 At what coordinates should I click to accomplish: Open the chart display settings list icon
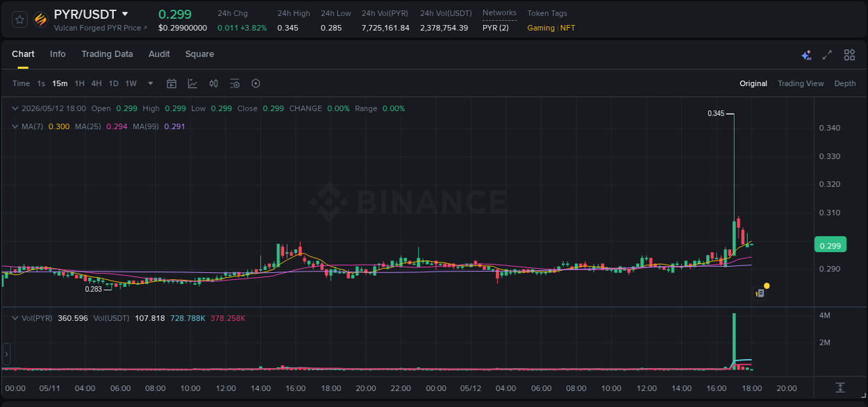click(x=235, y=83)
